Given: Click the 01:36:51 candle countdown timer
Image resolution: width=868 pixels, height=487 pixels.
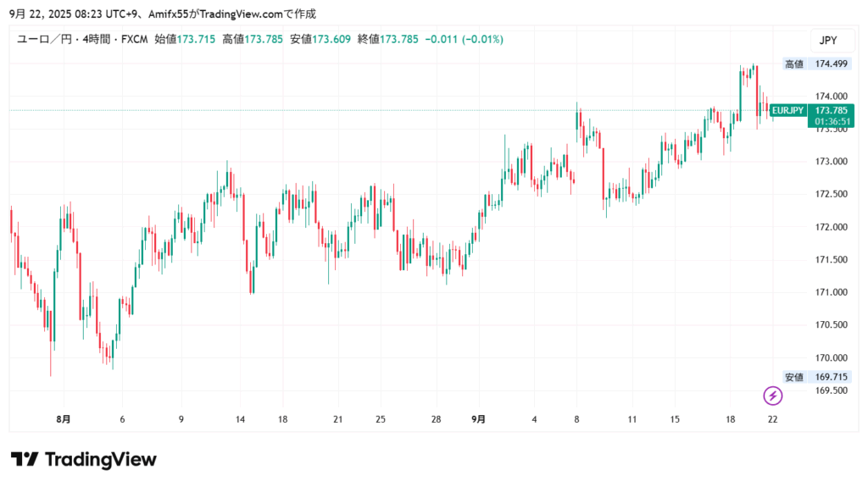Looking at the screenshot, I should click(831, 122).
